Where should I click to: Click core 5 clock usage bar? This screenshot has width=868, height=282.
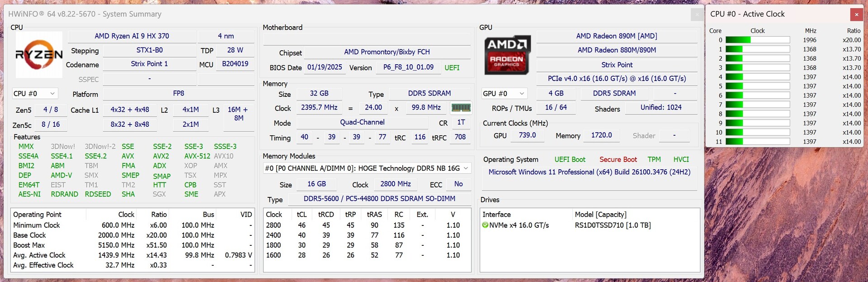[x=757, y=86]
